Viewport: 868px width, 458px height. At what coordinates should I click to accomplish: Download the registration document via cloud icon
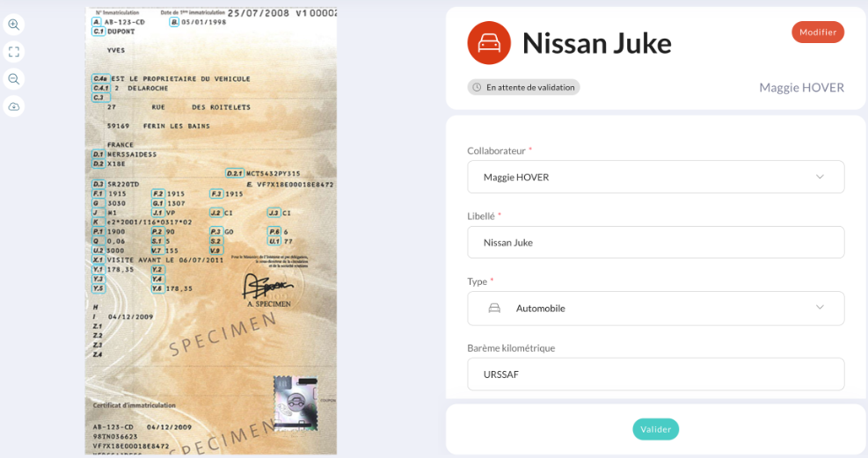14,106
